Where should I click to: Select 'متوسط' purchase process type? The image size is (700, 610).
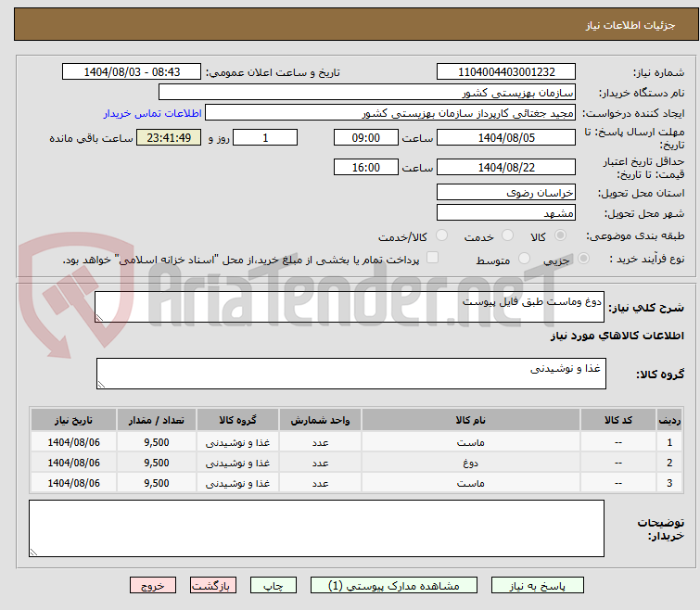click(525, 260)
